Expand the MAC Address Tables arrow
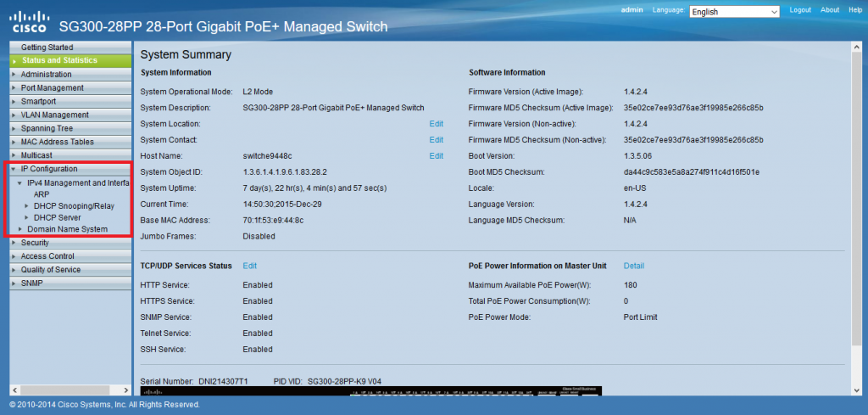The image size is (868, 415). click(14, 142)
